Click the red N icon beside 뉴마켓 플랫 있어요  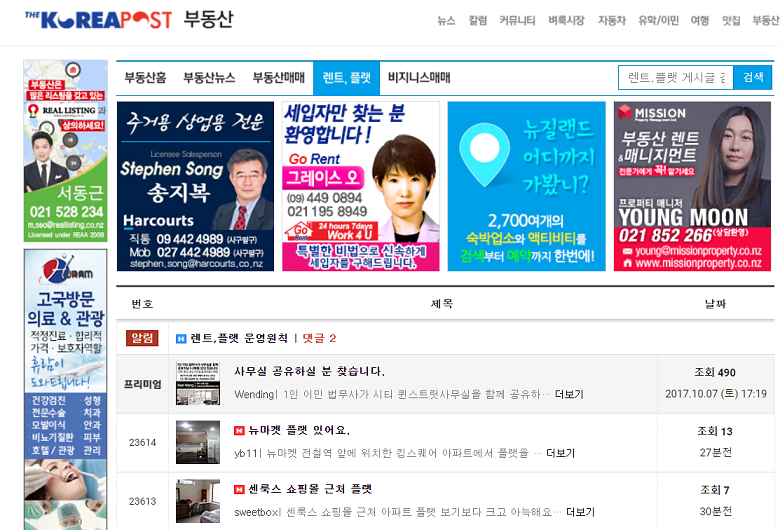[x=239, y=430]
